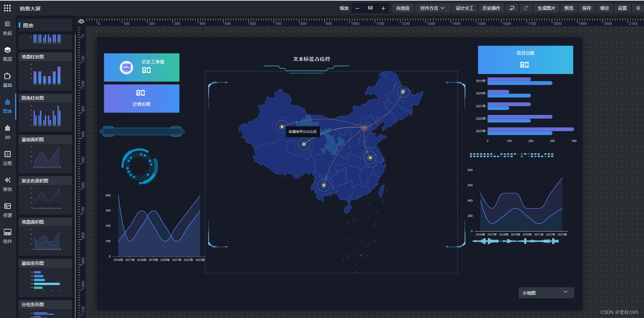Click the 自适应 fit button
This screenshot has height=318, width=644.
coord(403,8)
